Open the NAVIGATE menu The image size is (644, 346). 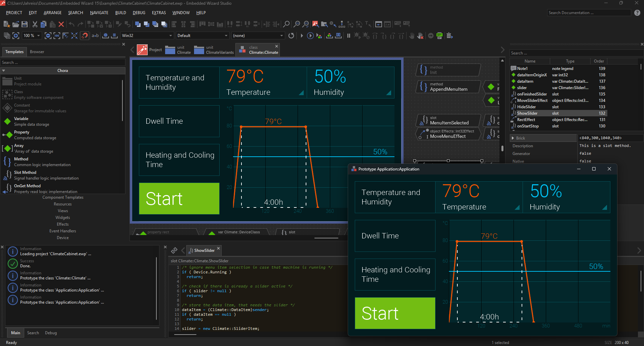[99, 13]
